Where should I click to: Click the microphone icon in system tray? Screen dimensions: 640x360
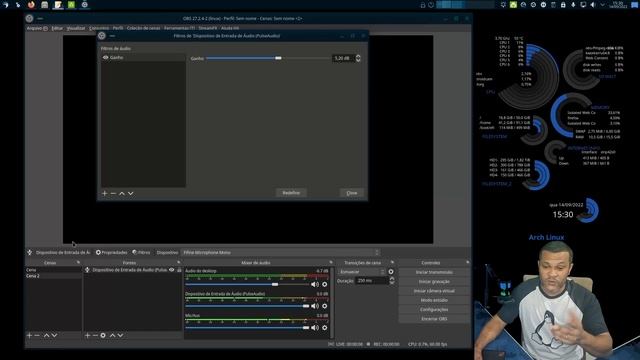click(573, 5)
